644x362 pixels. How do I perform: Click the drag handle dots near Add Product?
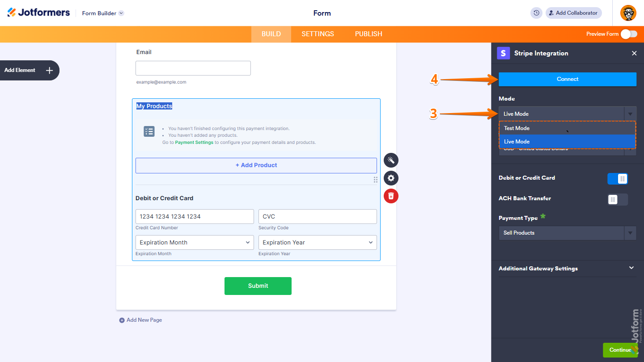(x=376, y=180)
